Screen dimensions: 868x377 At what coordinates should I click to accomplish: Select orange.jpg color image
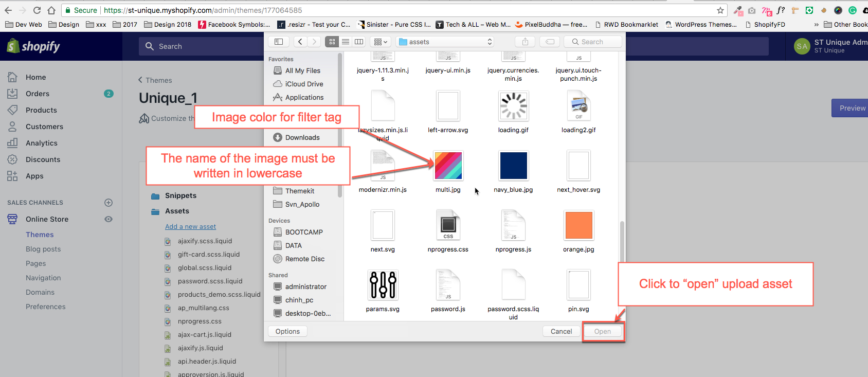coord(578,225)
